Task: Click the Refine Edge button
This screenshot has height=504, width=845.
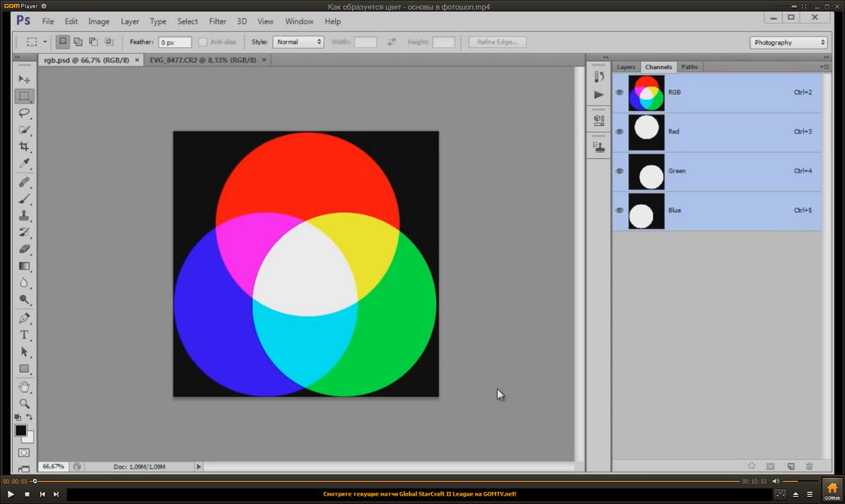Action: [497, 42]
